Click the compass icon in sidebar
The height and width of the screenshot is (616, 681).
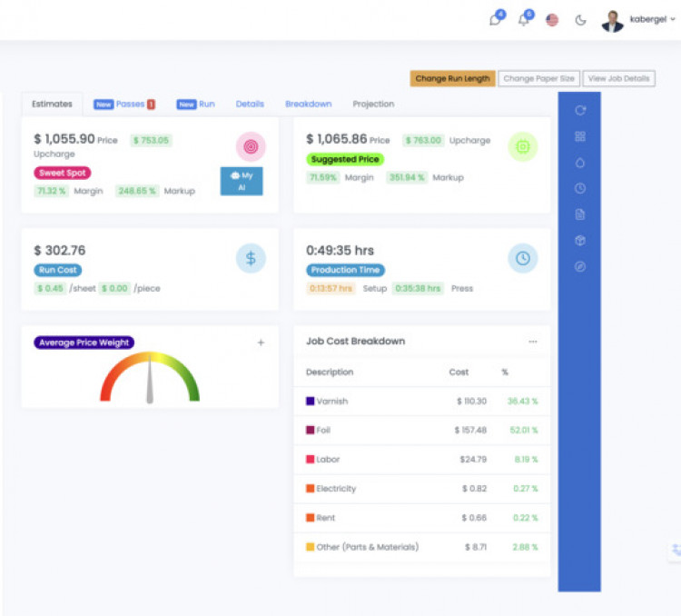580,267
